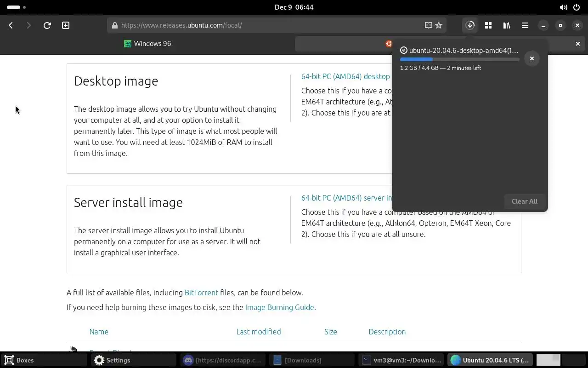Open the Image Burning Guide link
This screenshot has width=588, height=368.
280,307
